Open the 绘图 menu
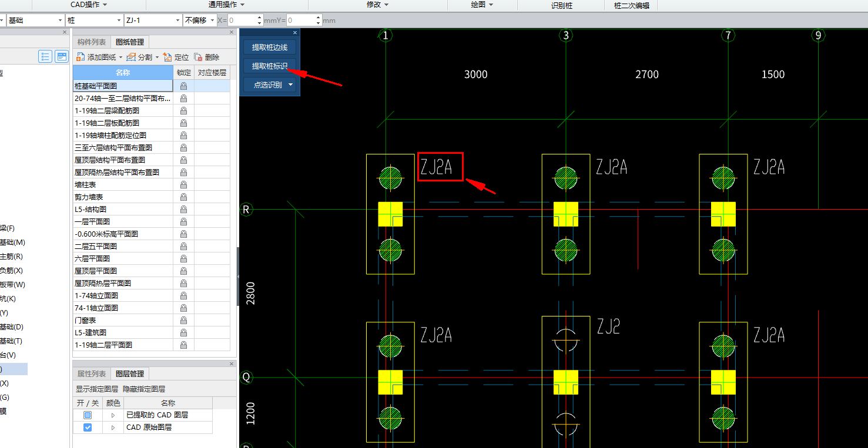Viewport: 868px width, 448px height. (482, 5)
